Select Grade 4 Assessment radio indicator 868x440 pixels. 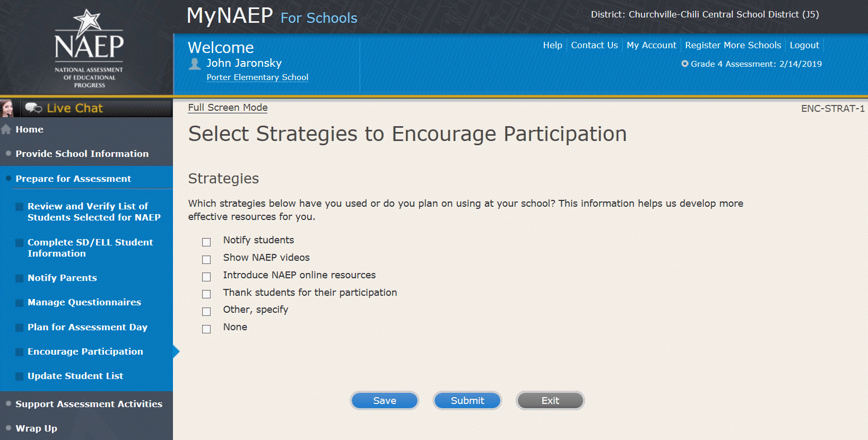685,64
